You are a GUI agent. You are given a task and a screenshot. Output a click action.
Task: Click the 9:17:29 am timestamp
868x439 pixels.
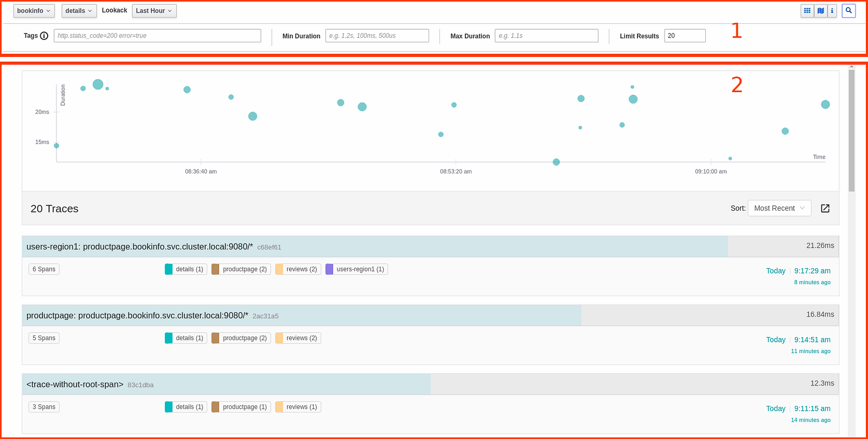812,271
